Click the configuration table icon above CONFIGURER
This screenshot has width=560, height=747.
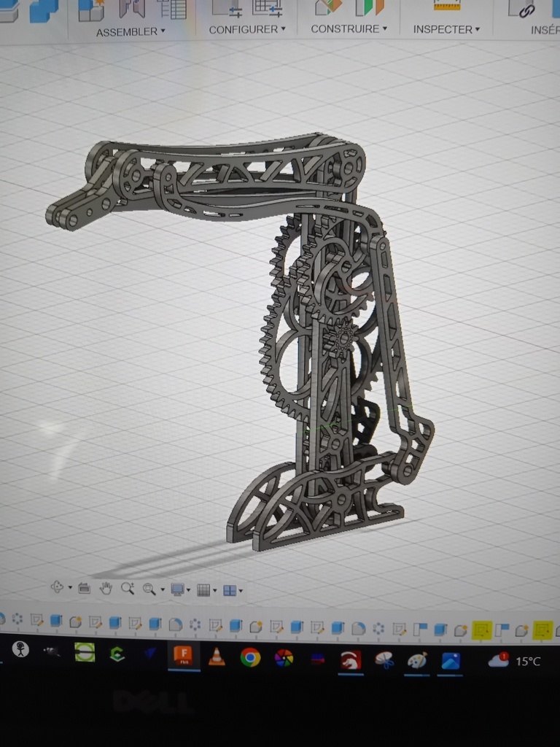coord(267,7)
